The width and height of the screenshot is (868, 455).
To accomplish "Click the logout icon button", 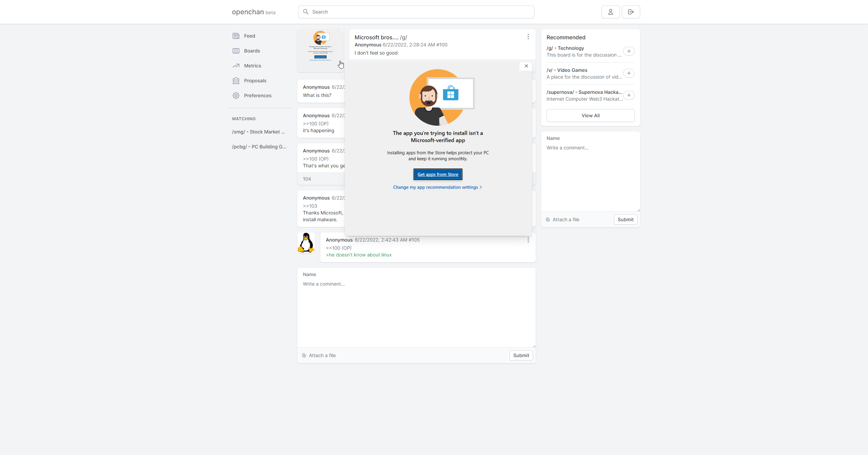I will click(x=631, y=12).
